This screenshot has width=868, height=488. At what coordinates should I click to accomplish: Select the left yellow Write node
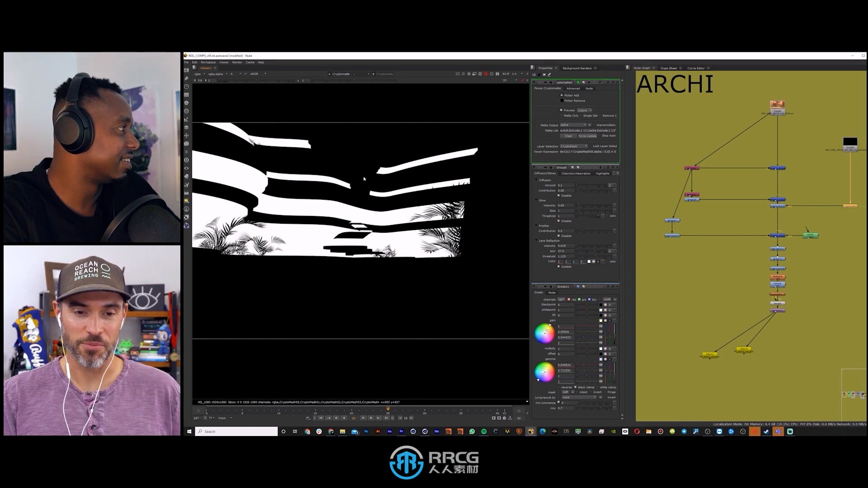710,355
